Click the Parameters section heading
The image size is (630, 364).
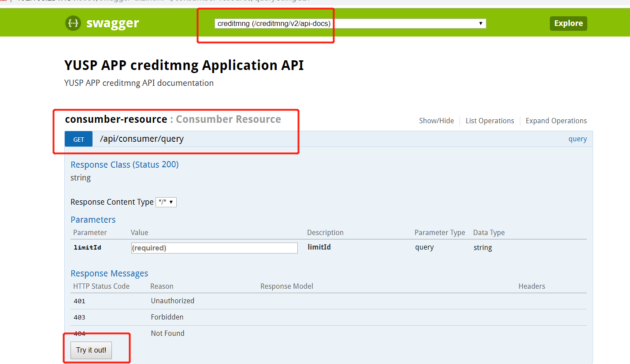(x=93, y=220)
